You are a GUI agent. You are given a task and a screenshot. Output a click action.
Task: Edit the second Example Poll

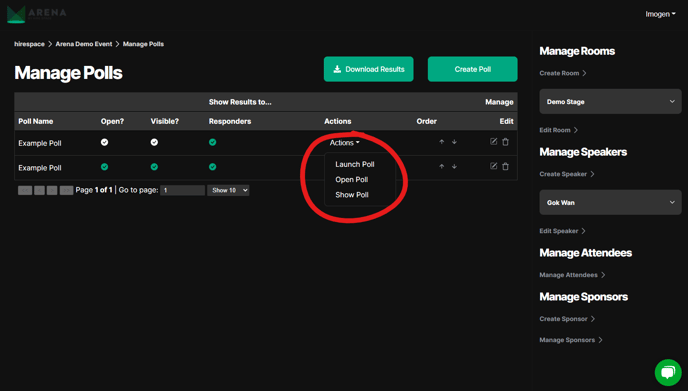(493, 166)
